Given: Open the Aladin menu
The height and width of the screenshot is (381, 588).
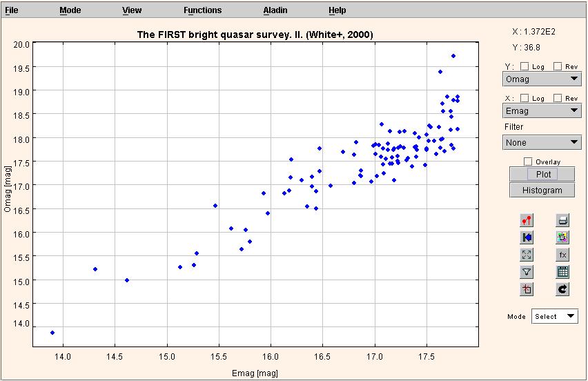Looking at the screenshot, I should coord(275,10).
